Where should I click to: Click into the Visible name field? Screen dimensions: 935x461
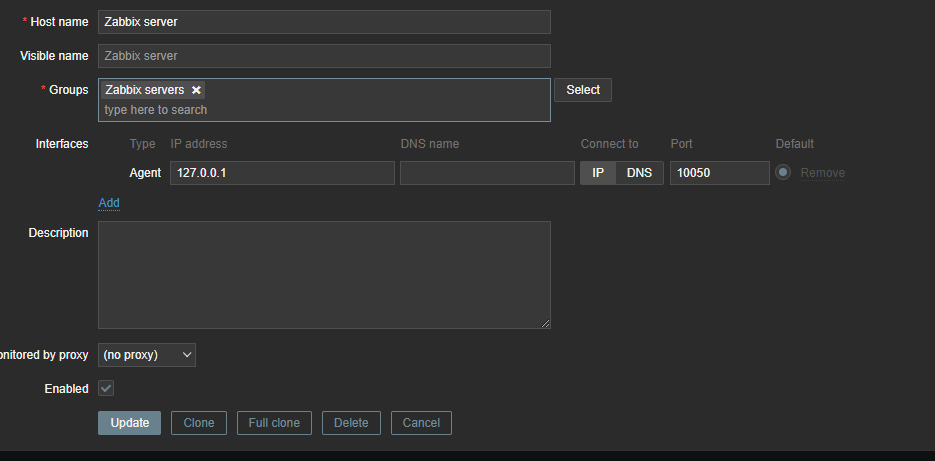click(x=324, y=56)
